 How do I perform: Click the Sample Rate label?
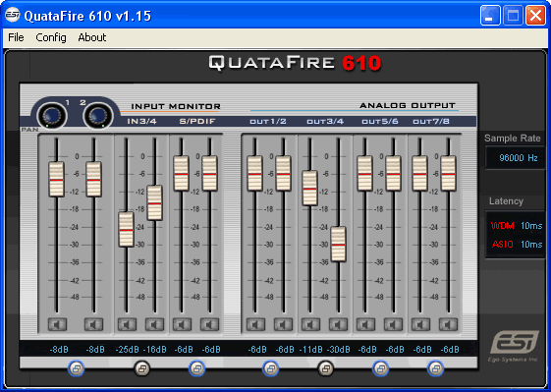(513, 139)
